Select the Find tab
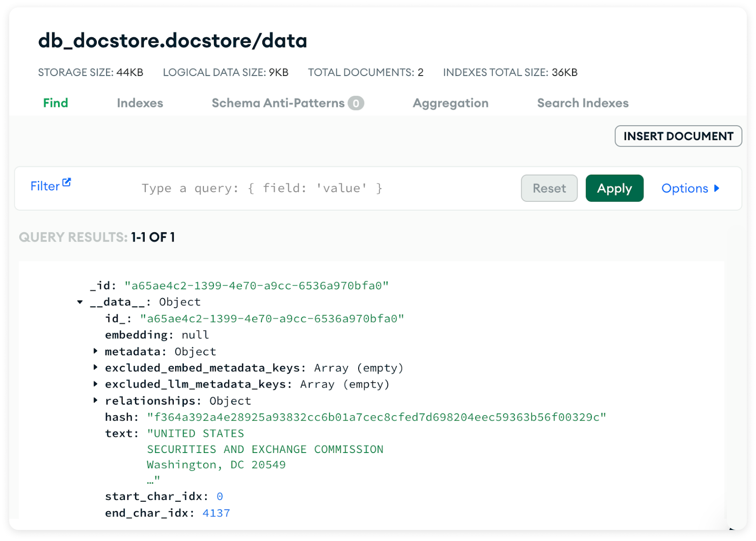Screen dimensions: 756x541 click(x=55, y=103)
